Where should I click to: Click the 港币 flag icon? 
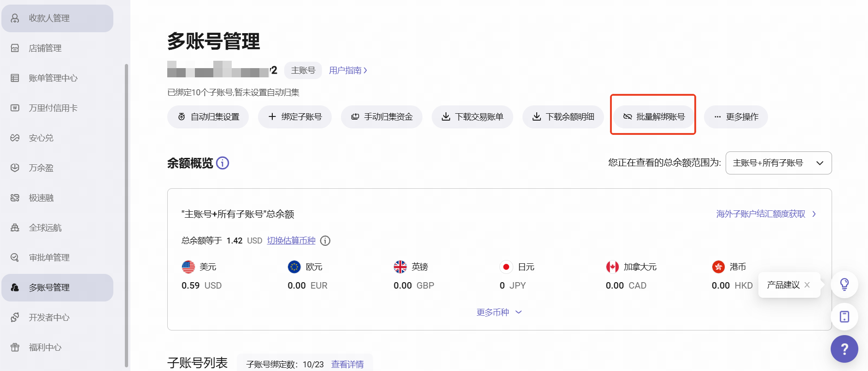coord(718,267)
